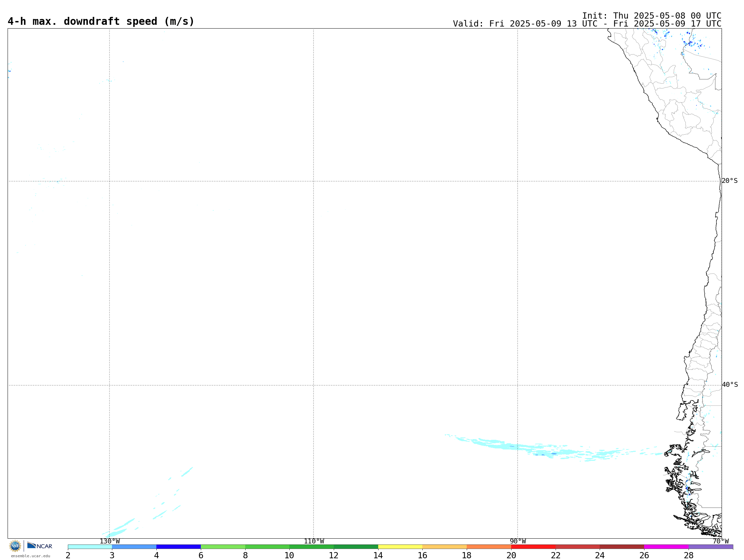Click the NCAR logo
744x560 pixels.
[x=40, y=546]
